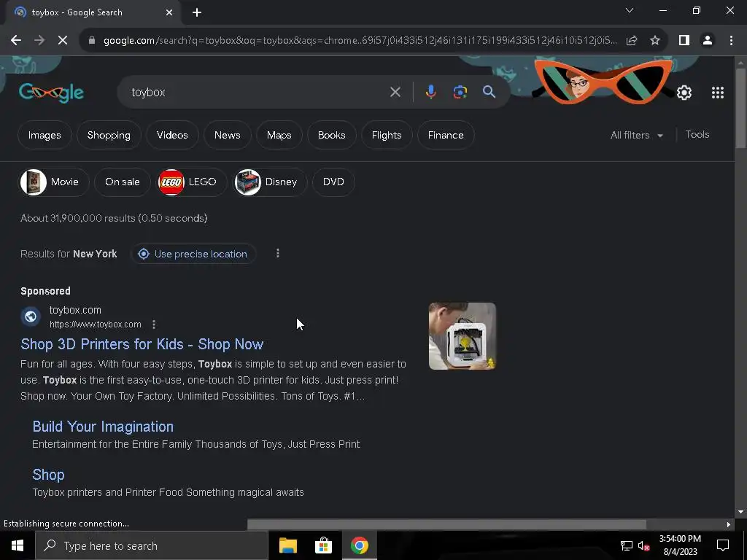Refine search with On sale chip
Image resolution: width=747 pixels, height=560 pixels.
(x=123, y=182)
